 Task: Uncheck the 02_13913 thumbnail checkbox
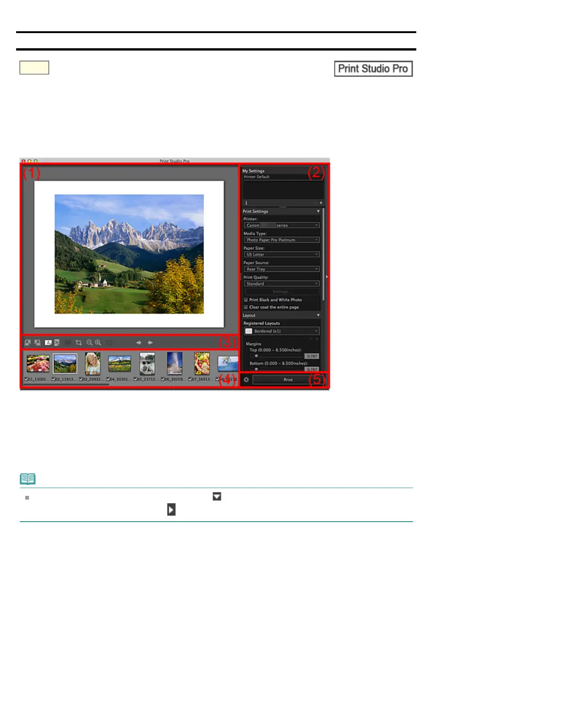(53, 379)
